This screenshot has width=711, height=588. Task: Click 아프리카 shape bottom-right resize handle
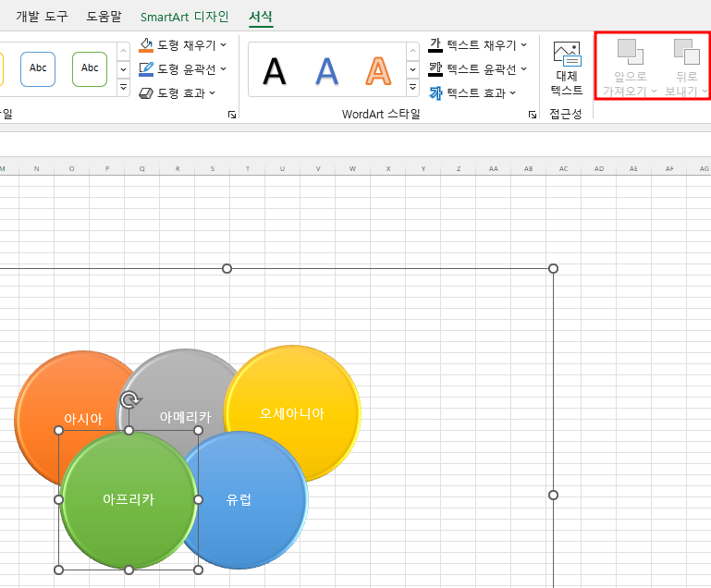tap(198, 570)
